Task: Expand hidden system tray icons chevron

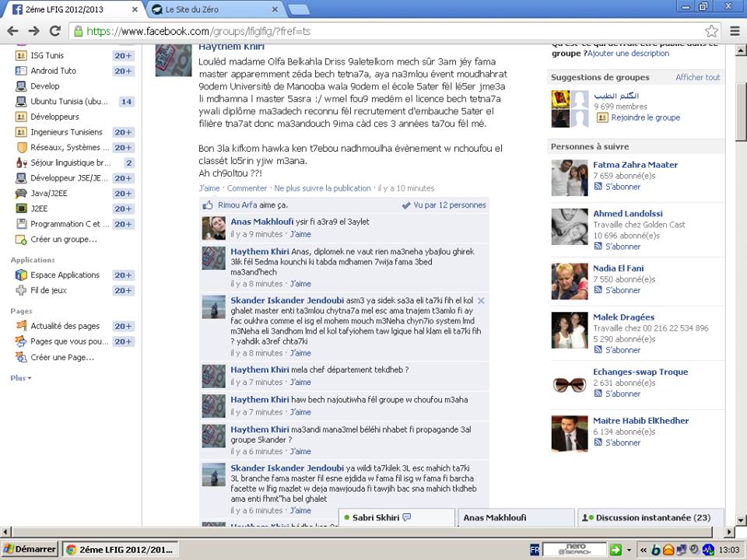Action: pos(644,550)
